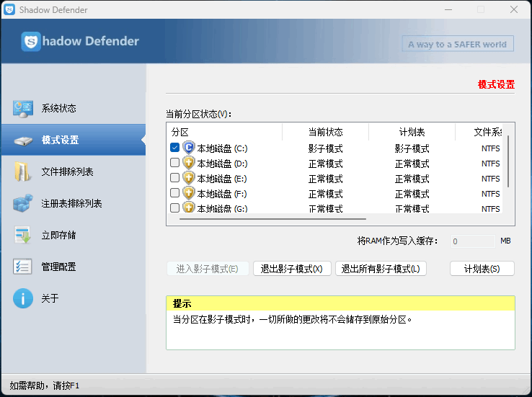Click the 立即存储 save icon
The height and width of the screenshot is (397, 532).
coord(23,235)
